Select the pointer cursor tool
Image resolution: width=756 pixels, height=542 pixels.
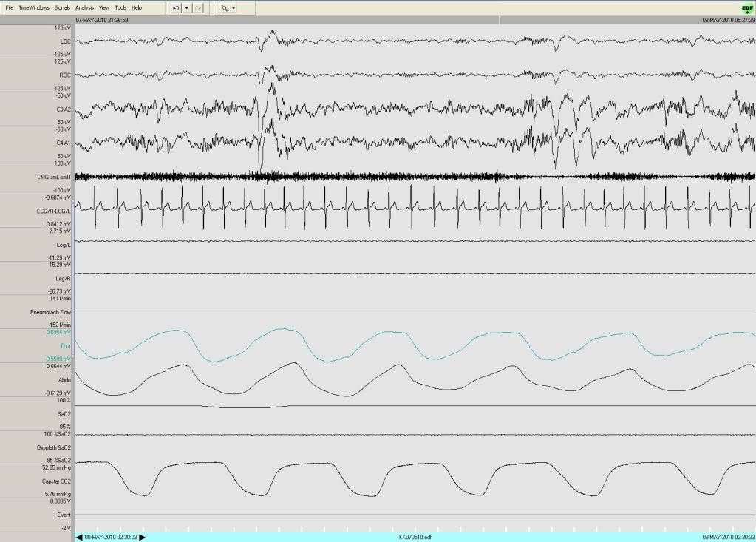click(x=224, y=7)
